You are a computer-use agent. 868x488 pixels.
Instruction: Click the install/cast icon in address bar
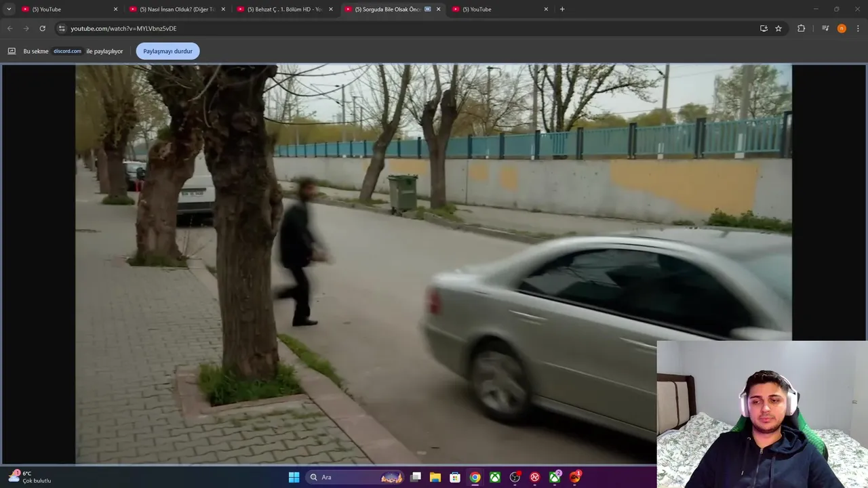[764, 28]
